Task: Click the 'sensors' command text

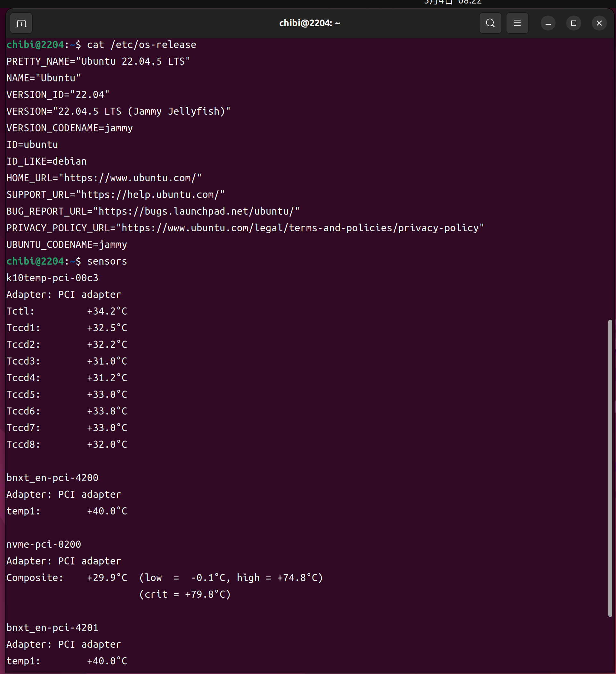Action: pyautogui.click(x=107, y=261)
